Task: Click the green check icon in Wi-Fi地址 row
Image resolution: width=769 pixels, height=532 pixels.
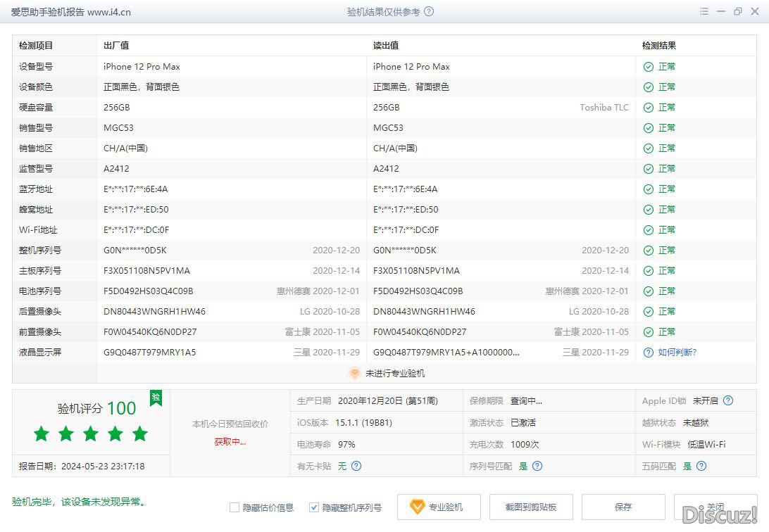Action: coord(649,229)
